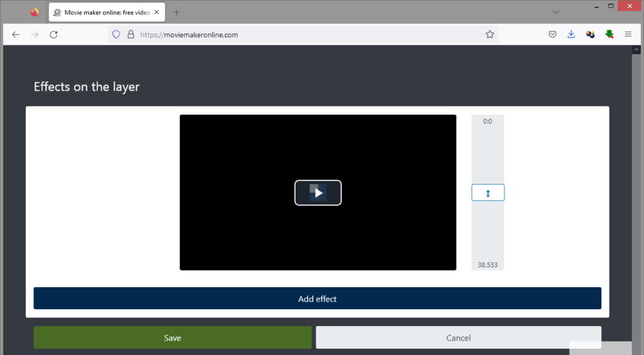Play the video preview
Viewport: 644px width, 355px height.
(x=318, y=193)
